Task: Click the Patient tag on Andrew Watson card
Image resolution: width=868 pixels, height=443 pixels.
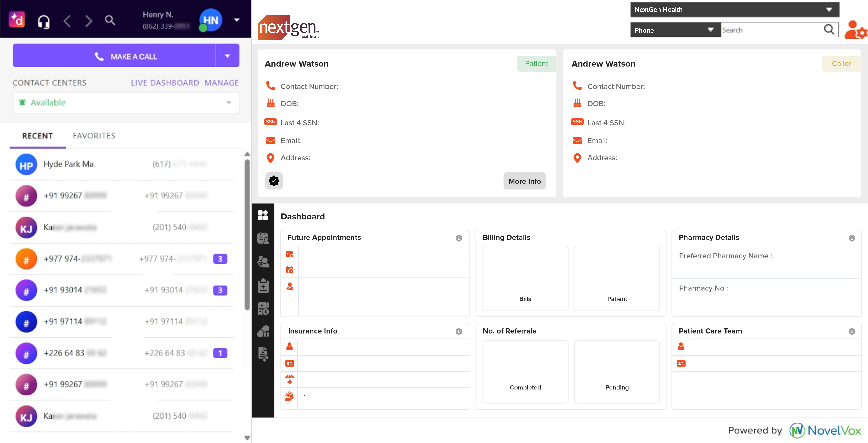Action: [x=536, y=63]
